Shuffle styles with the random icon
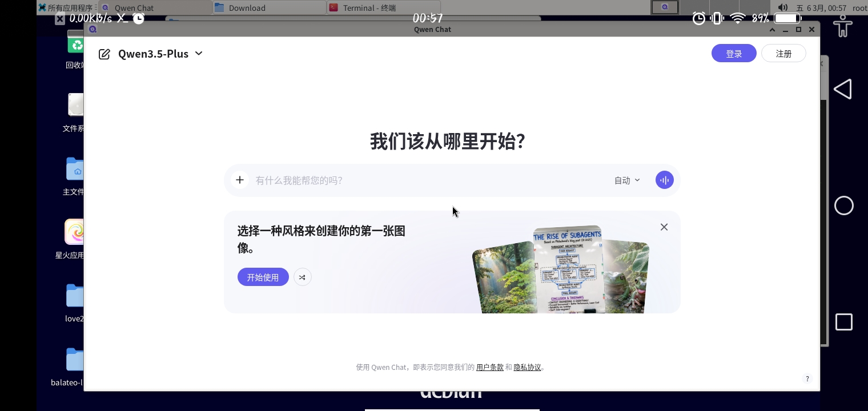Image resolution: width=868 pixels, height=411 pixels. point(302,277)
